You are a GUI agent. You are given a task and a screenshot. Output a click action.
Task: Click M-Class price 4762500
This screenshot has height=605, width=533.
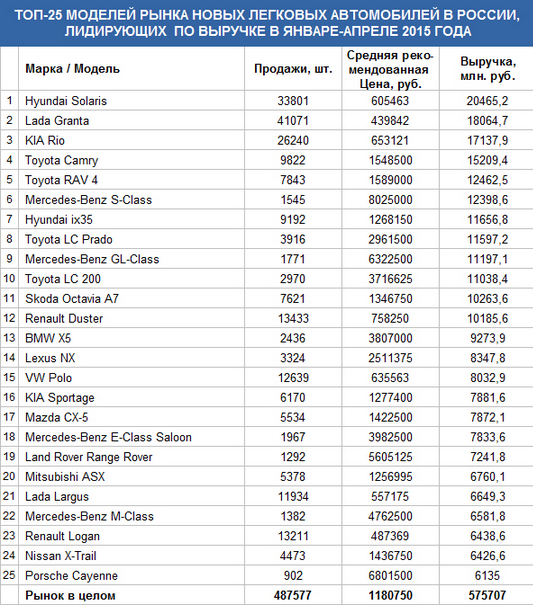click(390, 516)
